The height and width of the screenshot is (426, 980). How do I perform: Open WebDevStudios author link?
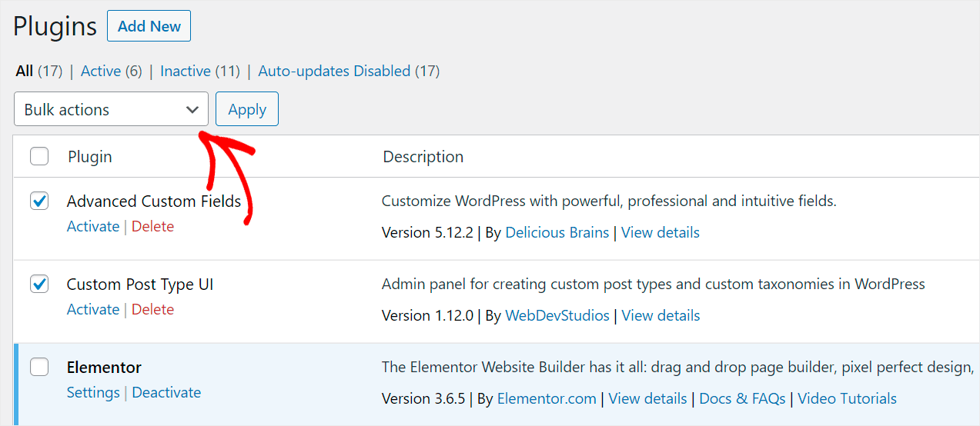[x=557, y=315]
